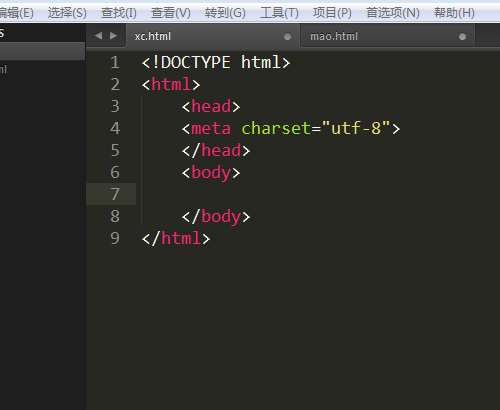Viewport: 500px width, 410px height.
Task: Click the opening <html> tag
Action: [x=171, y=84]
